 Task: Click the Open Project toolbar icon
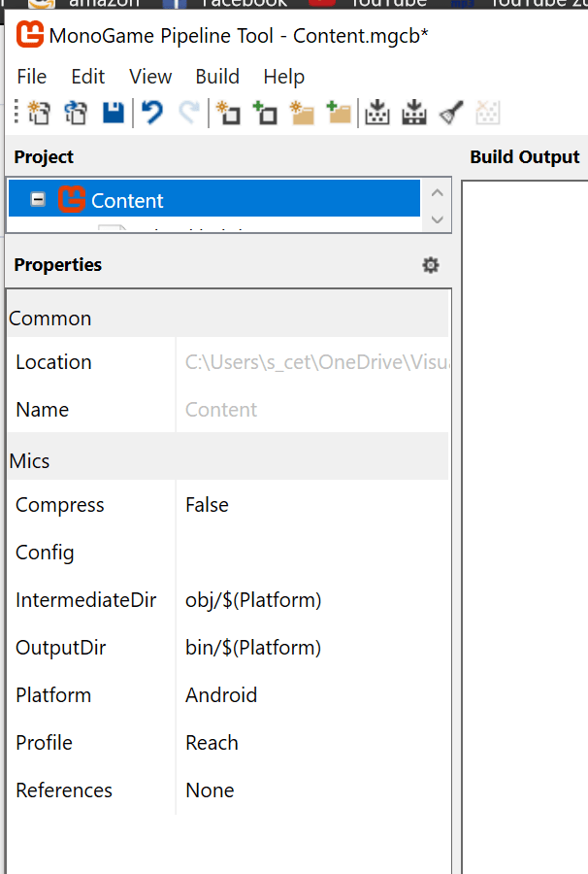(76, 113)
